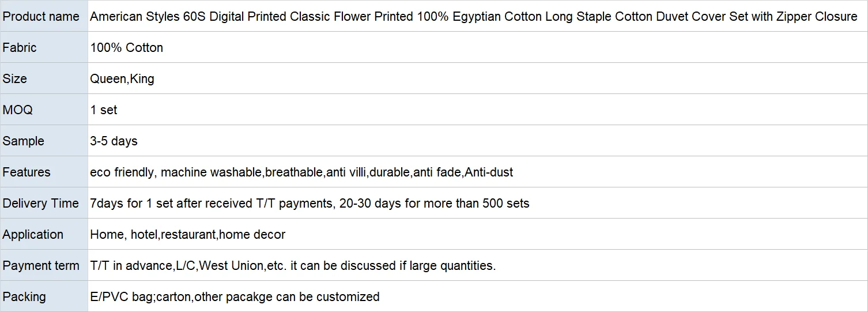Click the Fabric label cell
The height and width of the screenshot is (312, 868).
(x=20, y=48)
